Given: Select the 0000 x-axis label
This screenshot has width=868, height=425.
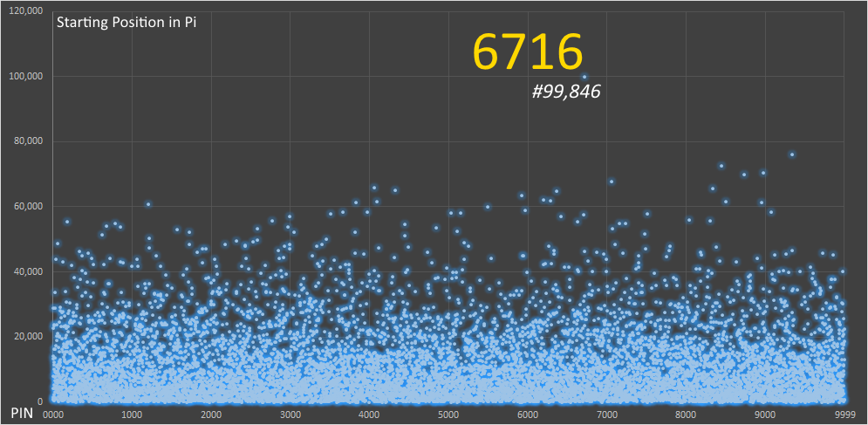Looking at the screenshot, I should pos(53,415).
